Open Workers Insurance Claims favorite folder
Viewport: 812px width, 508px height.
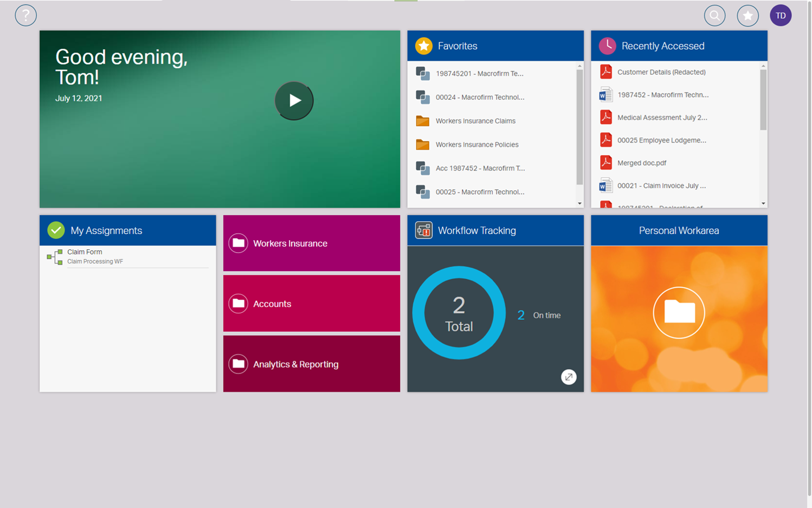[475, 121]
